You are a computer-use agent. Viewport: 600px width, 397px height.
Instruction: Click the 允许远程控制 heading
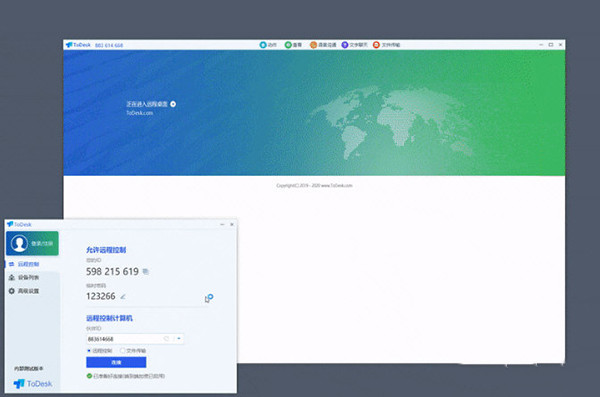106,250
